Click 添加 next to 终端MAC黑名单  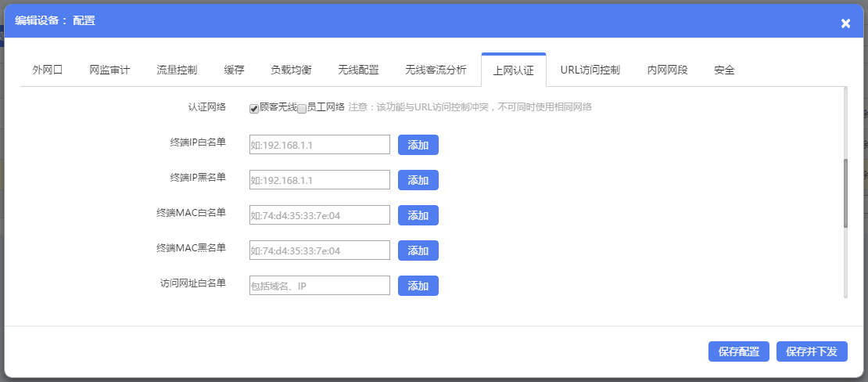418,250
